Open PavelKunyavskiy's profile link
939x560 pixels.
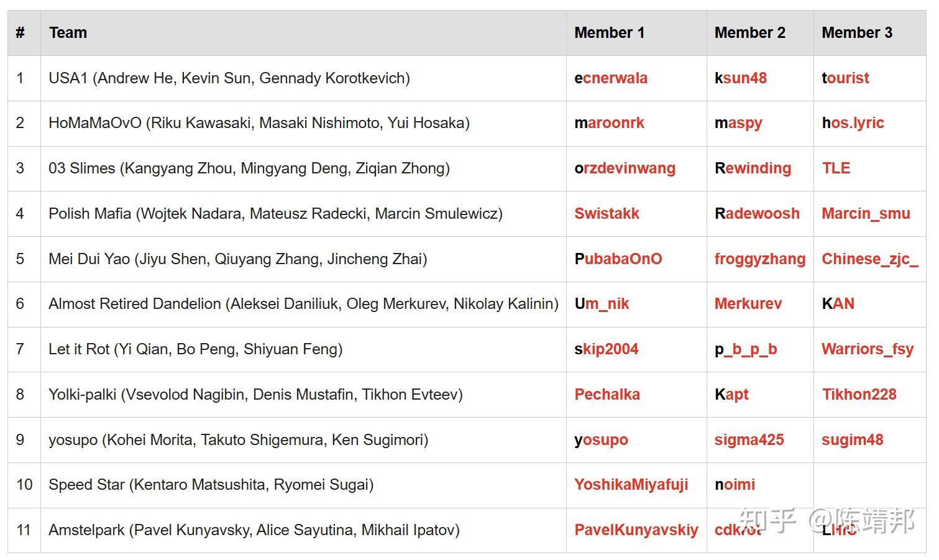point(636,530)
